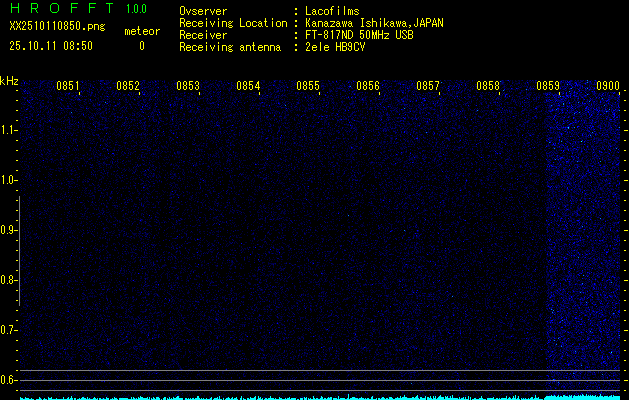Click the 1.0.0 version number
This screenshot has width=629, height=400.
click(x=136, y=10)
